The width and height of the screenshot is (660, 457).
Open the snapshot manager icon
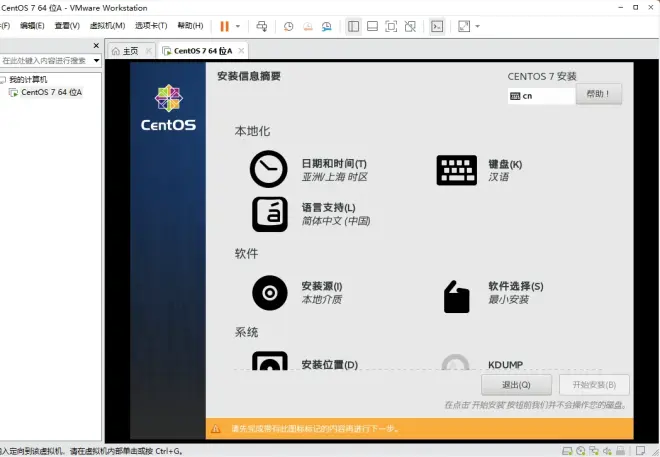coord(327,27)
